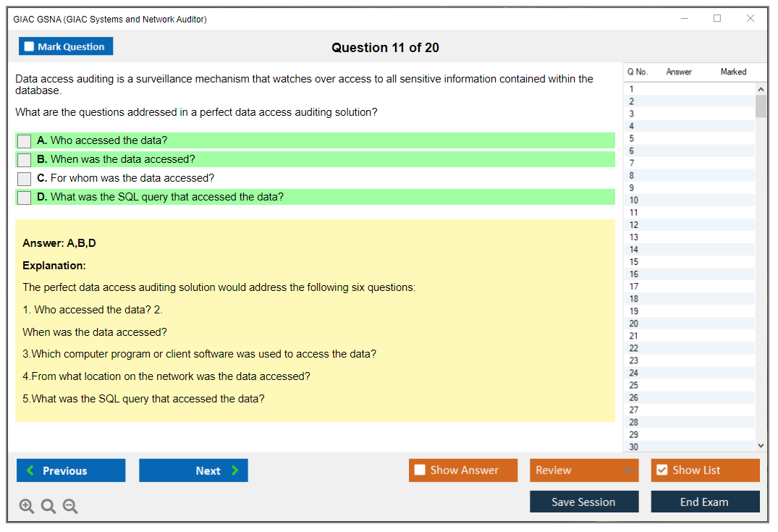778x532 pixels.
Task: Select question 15 in the list
Action: click(x=634, y=262)
